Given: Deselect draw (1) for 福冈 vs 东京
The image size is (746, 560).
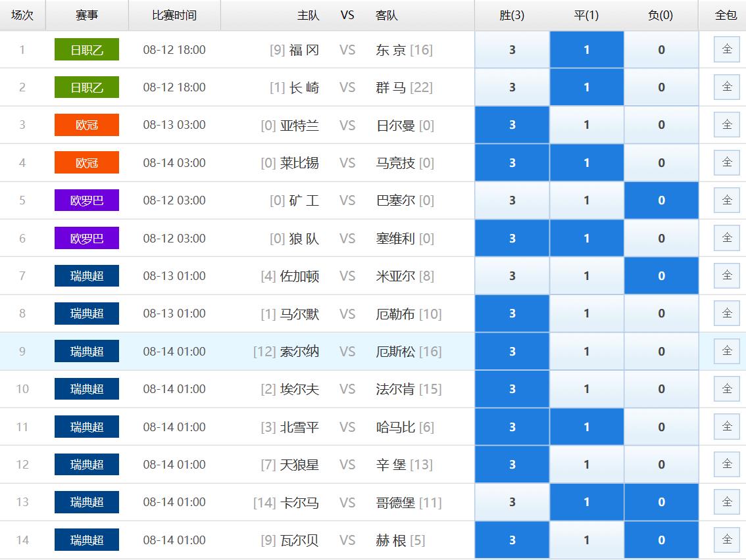Looking at the screenshot, I should [x=587, y=49].
